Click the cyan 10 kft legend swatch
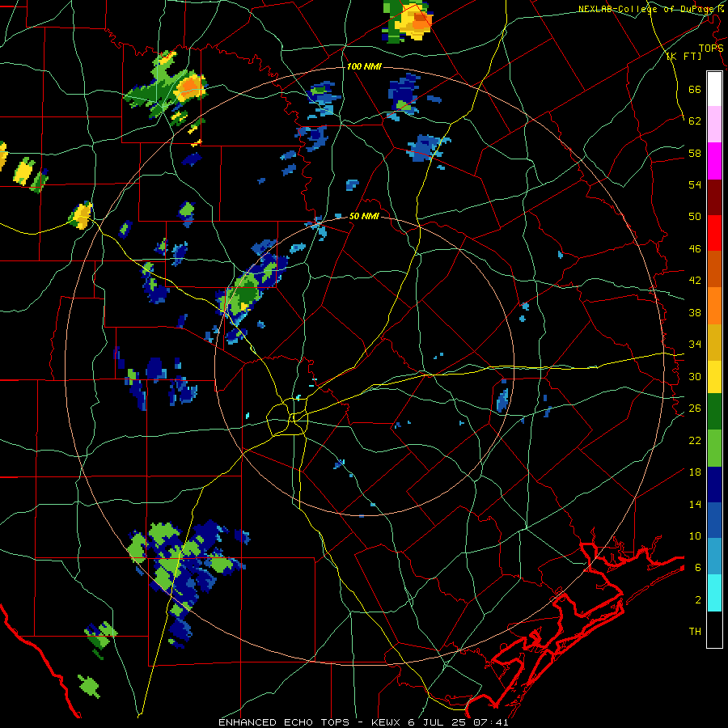The image size is (728, 728). pyautogui.click(x=714, y=593)
